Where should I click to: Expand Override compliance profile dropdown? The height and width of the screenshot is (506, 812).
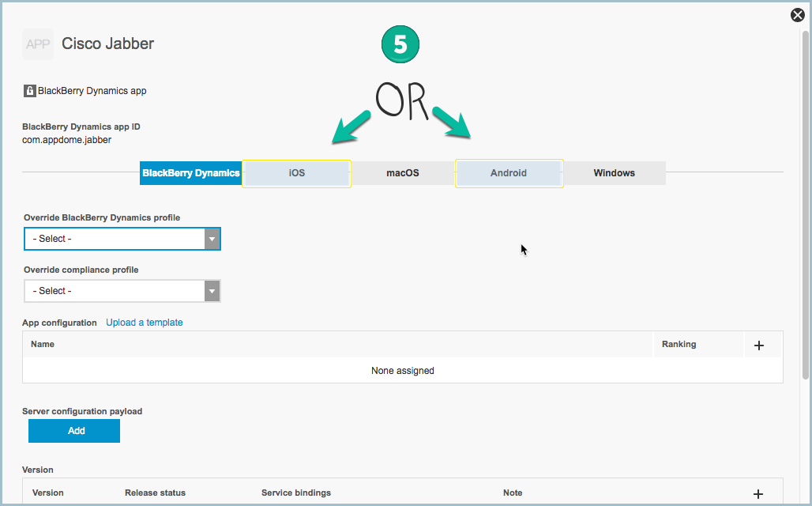click(x=122, y=291)
